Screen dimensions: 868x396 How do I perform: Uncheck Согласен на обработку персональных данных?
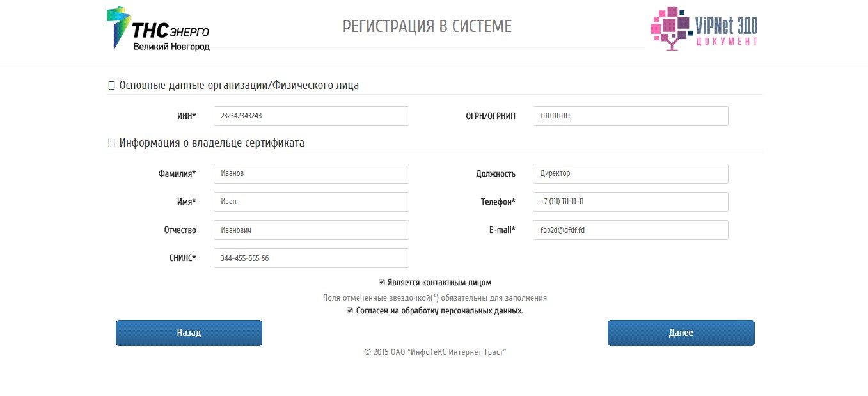350,310
